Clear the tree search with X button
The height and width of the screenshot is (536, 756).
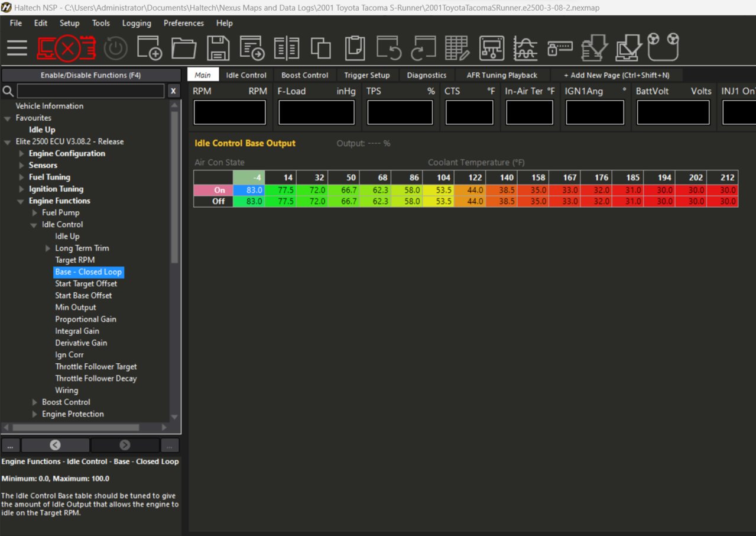point(173,91)
